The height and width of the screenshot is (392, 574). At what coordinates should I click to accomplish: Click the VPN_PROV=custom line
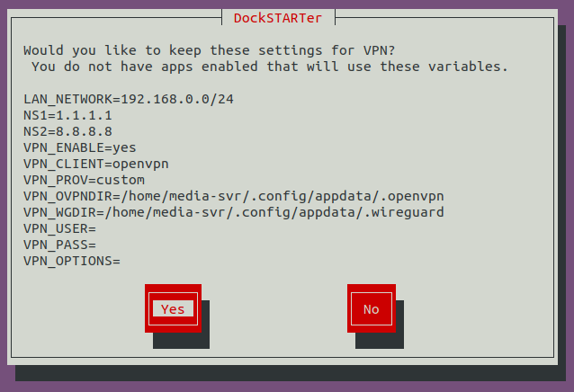pyautogui.click(x=84, y=180)
